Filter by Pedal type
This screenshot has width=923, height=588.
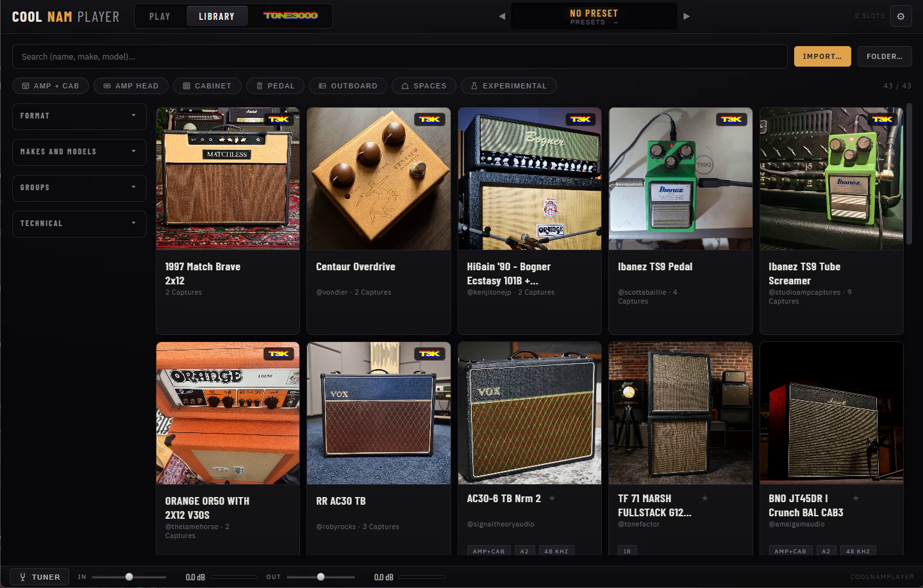[x=275, y=86]
